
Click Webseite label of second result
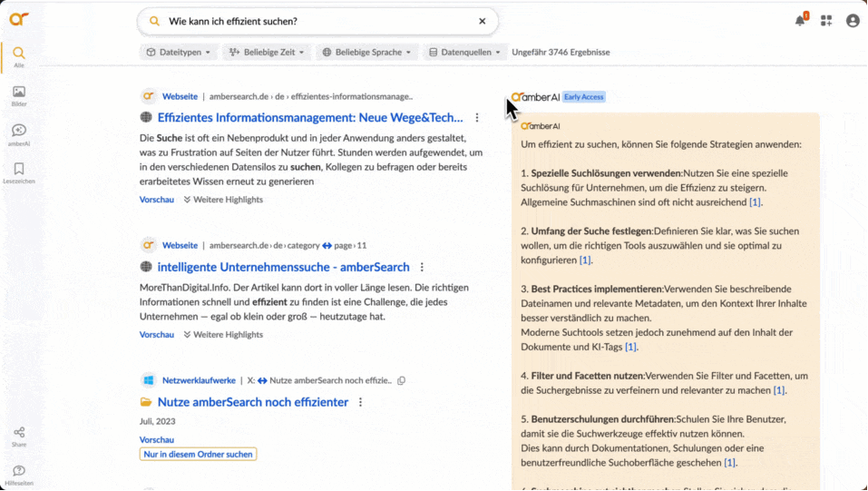coord(180,245)
